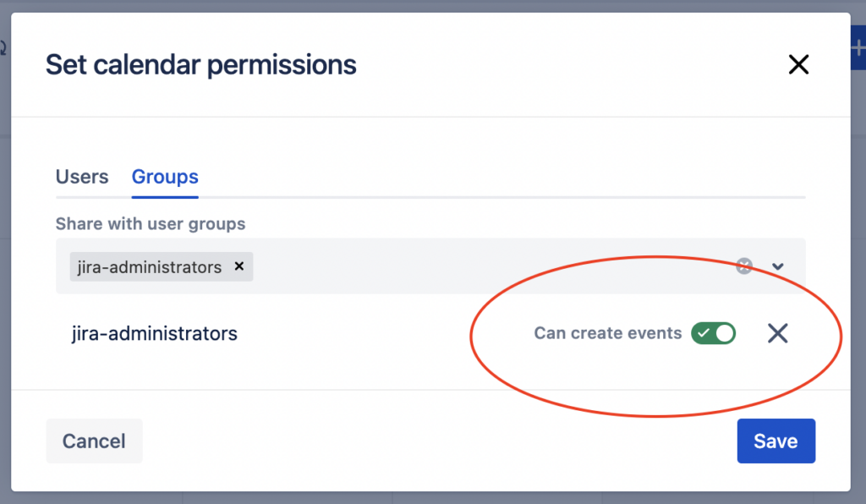This screenshot has height=504, width=866.
Task: Click the white checkmark inside the green switch
Action: [704, 333]
